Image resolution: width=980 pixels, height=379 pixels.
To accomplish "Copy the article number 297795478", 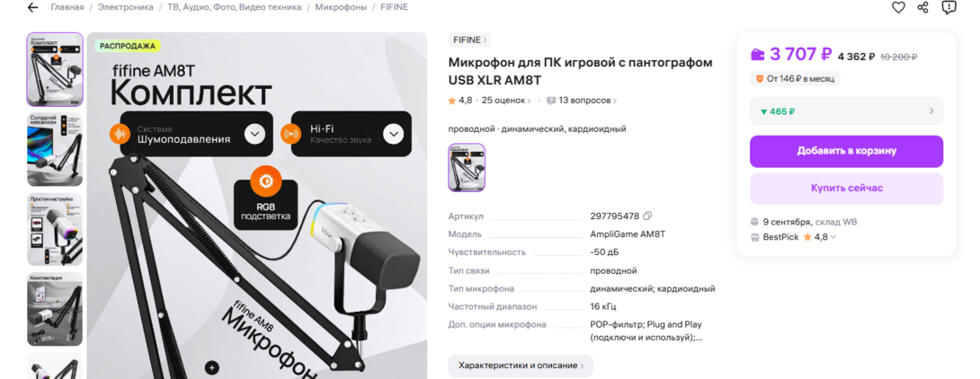I will coord(647,216).
